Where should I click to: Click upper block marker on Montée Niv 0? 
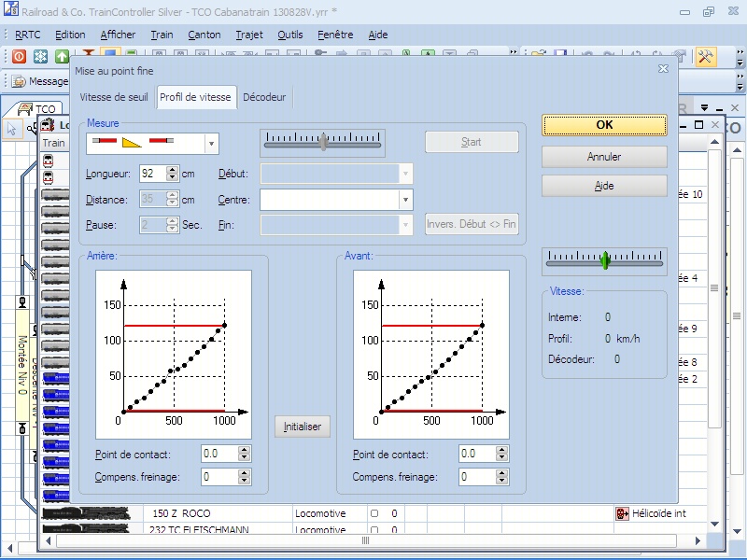click(21, 301)
